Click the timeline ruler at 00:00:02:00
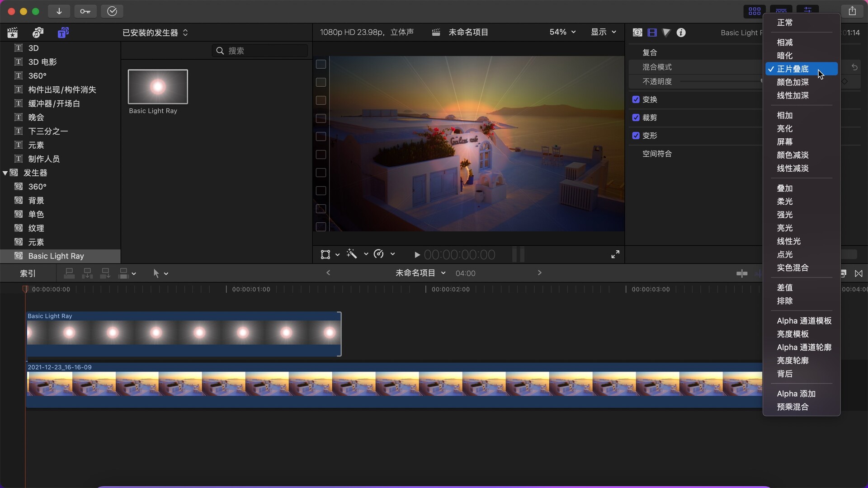Screen dimensions: 868x488 pos(450,289)
